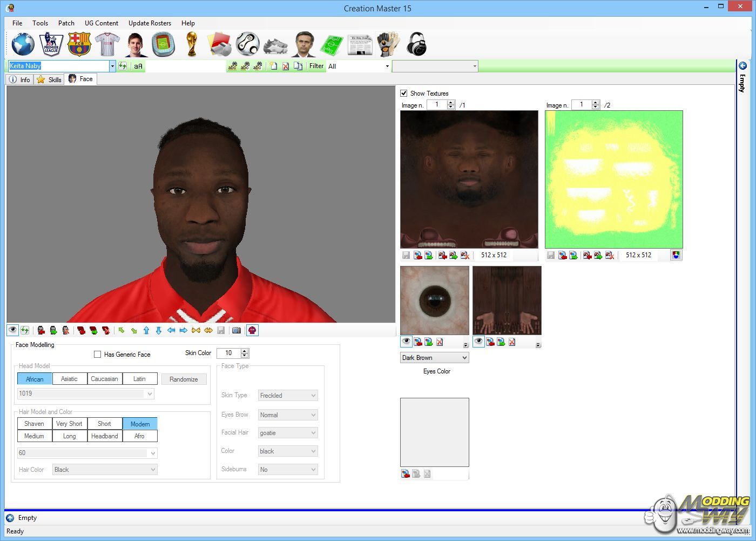The width and height of the screenshot is (756, 541).
Task: Open the FC Barcelona teams icon
Action: pos(79,44)
